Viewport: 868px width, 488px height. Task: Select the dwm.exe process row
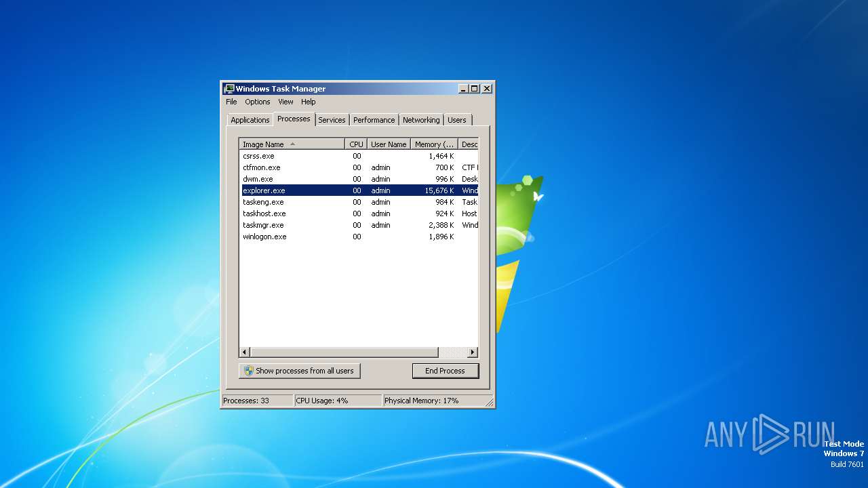359,179
